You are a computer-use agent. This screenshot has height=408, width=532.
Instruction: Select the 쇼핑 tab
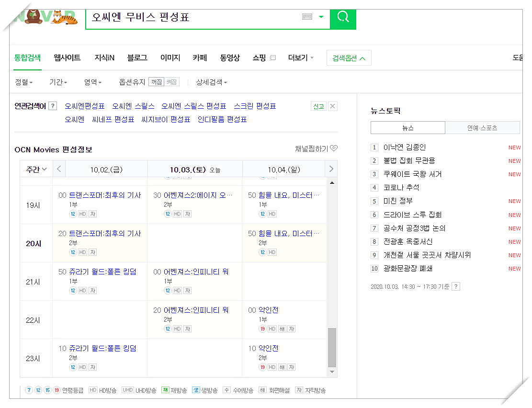pyautogui.click(x=259, y=57)
